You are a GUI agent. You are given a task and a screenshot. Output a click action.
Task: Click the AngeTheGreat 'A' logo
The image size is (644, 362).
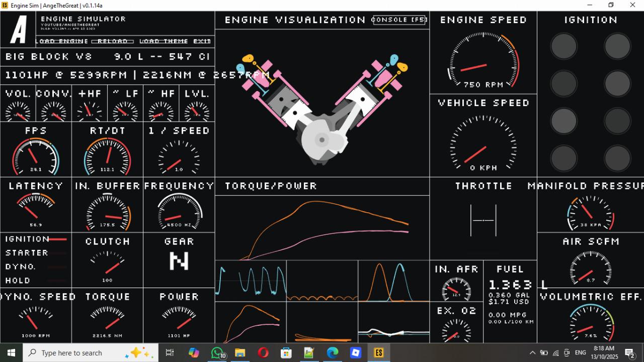[x=19, y=30]
